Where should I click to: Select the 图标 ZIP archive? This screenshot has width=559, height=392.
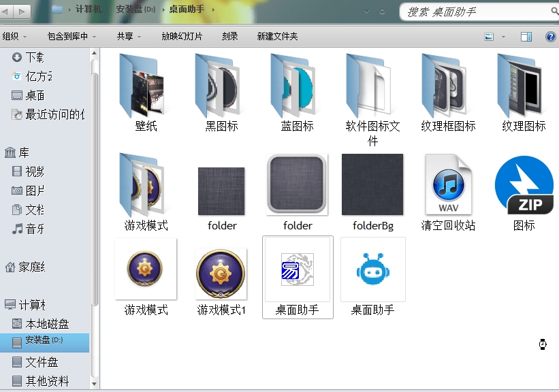[x=524, y=185]
